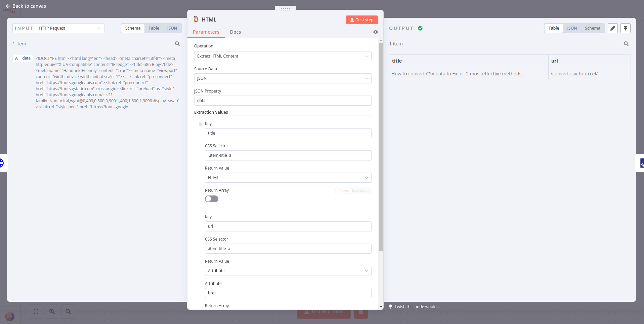Open the Operation dropdown
Screen dimensions: 644x324
283,56
